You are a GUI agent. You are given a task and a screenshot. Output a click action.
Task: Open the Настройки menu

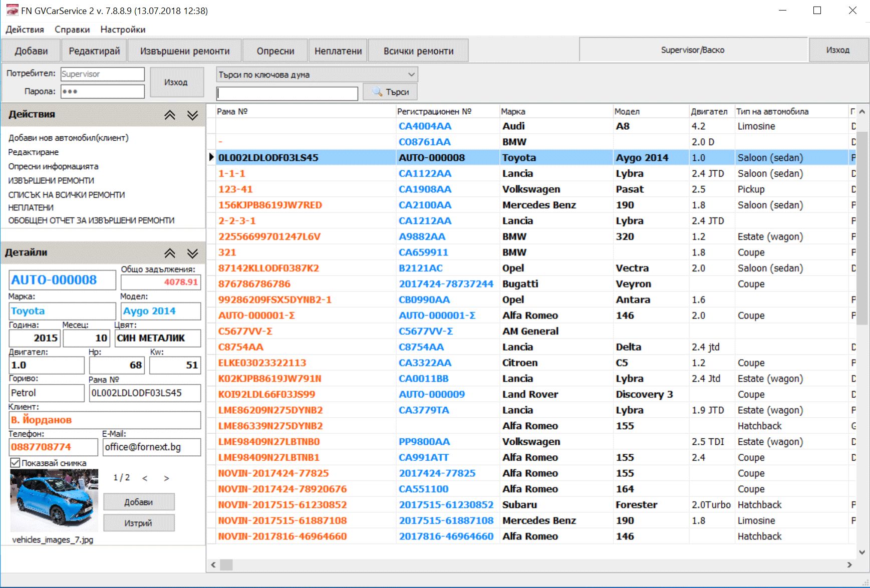coord(123,30)
